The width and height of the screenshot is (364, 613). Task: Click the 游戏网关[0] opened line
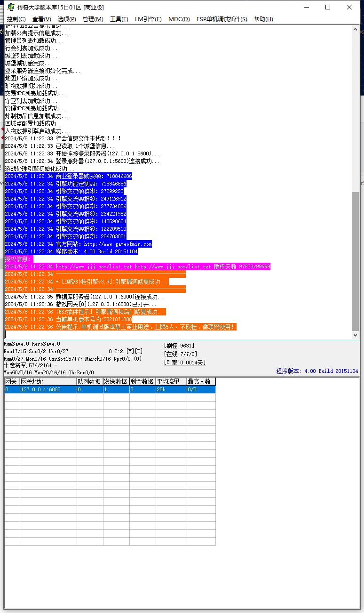81,304
